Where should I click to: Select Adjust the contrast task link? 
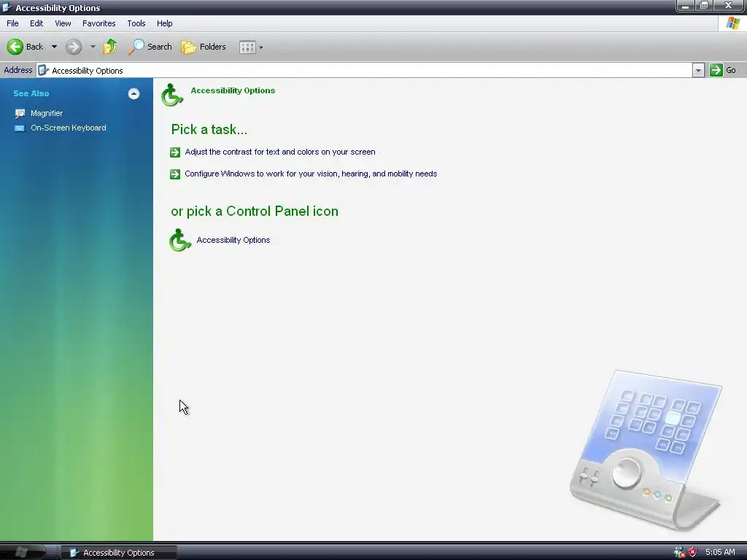pos(280,152)
